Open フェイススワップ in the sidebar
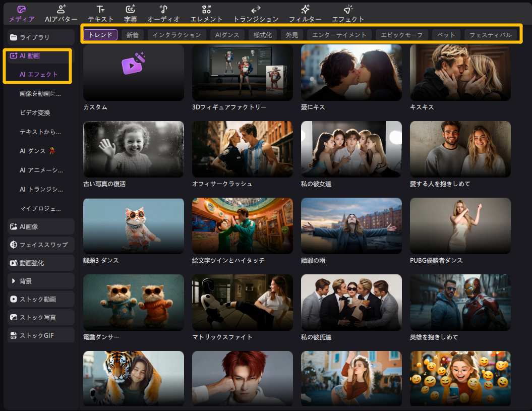 tap(41, 245)
